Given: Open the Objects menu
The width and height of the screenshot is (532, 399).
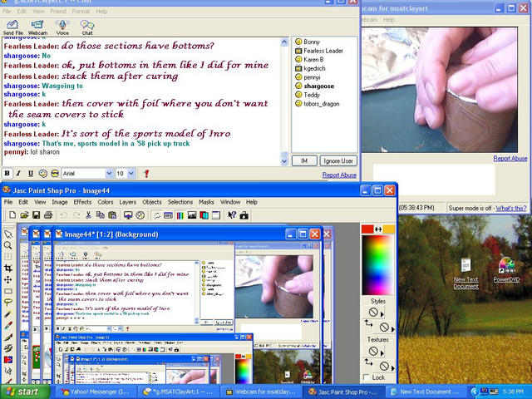Looking at the screenshot, I should [151, 202].
